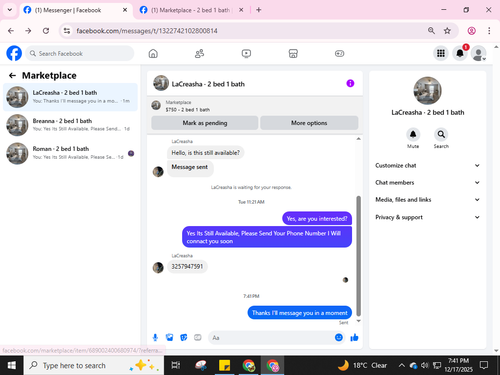Open the Windows Start menu
500x375 pixels.
click(x=12, y=366)
